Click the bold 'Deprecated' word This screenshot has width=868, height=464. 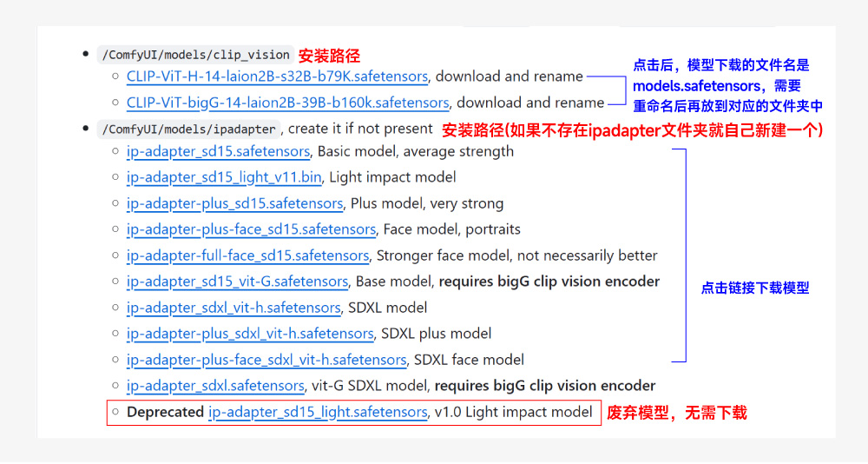pyautogui.click(x=165, y=413)
